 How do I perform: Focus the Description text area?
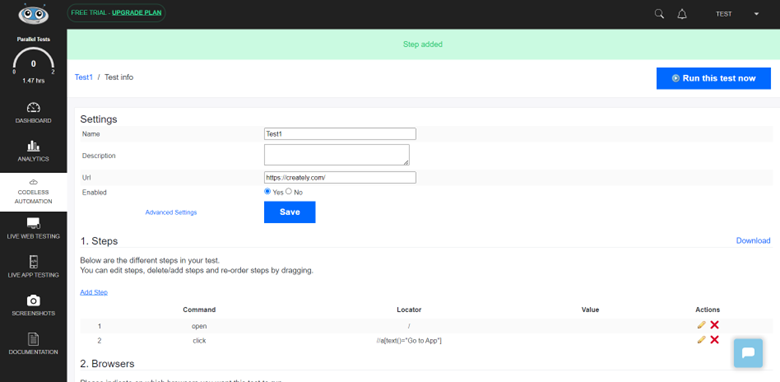click(337, 155)
